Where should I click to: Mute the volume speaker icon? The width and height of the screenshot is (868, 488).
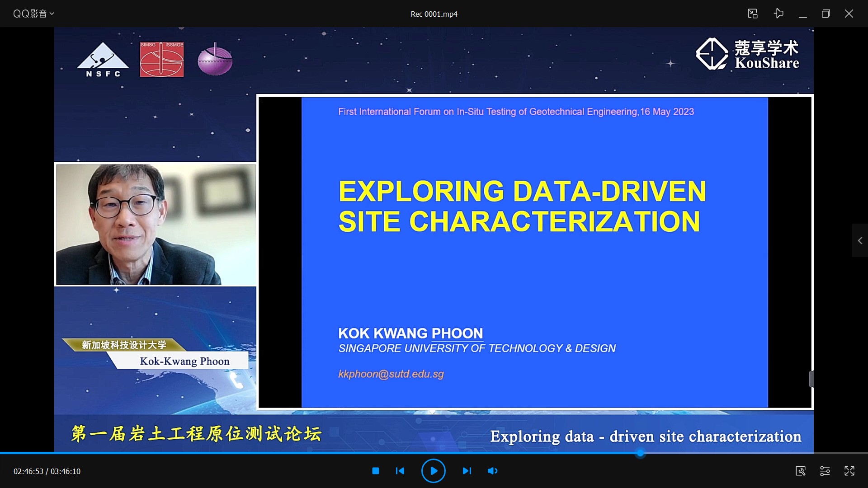click(x=492, y=471)
